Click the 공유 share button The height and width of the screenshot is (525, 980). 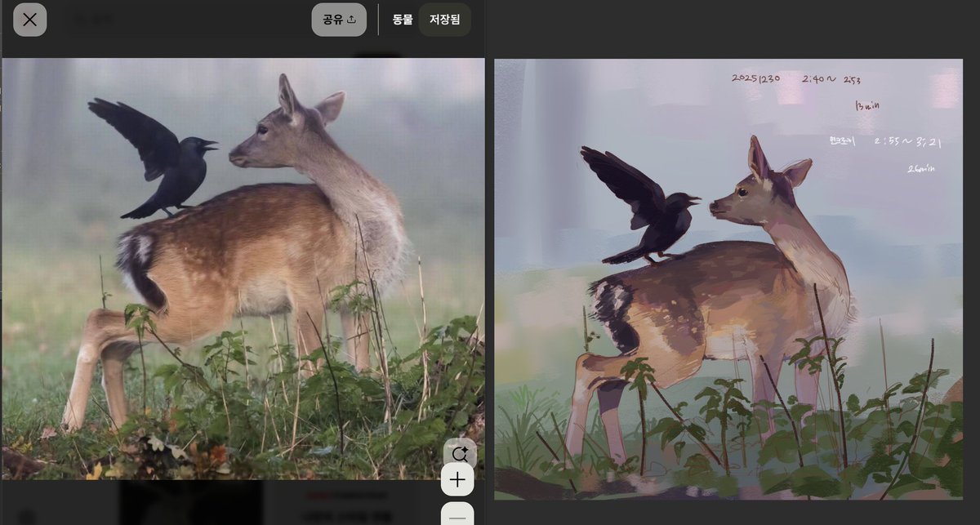point(339,20)
